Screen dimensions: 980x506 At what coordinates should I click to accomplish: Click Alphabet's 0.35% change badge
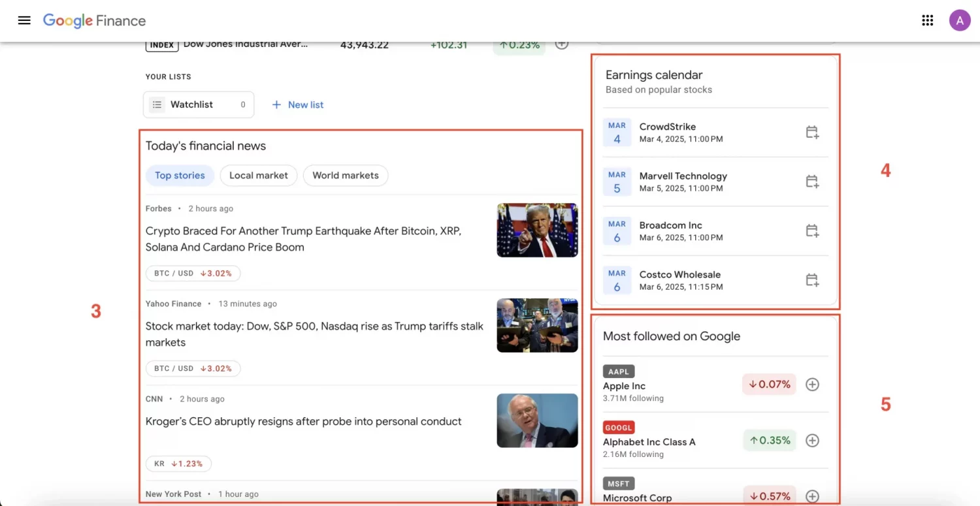tap(770, 441)
